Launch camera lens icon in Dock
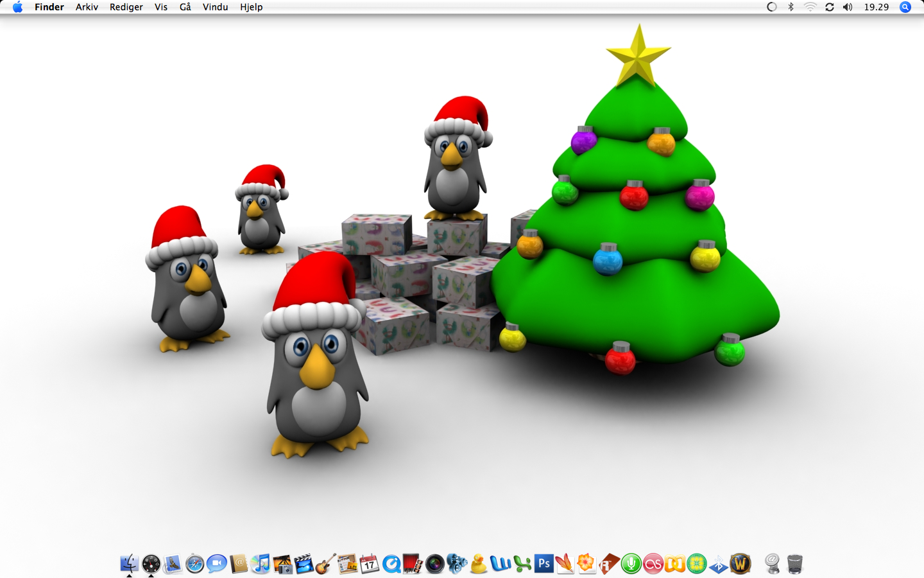924x578 pixels. (x=434, y=564)
